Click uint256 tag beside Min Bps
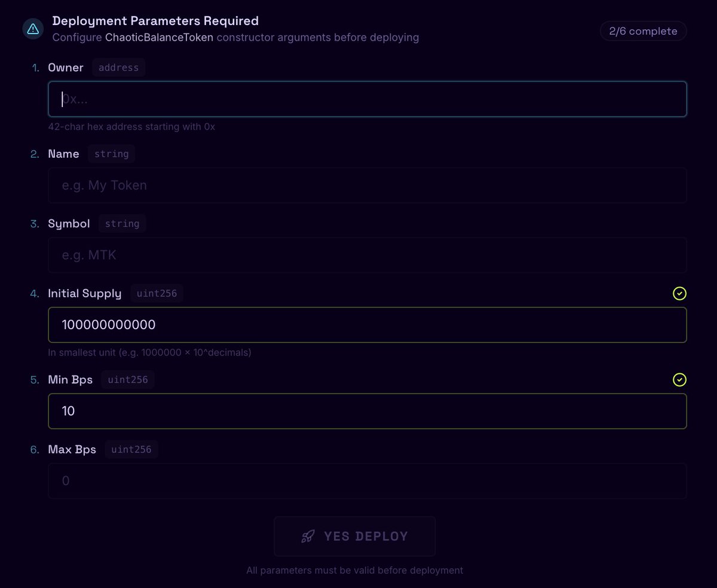The height and width of the screenshot is (588, 717). (128, 379)
